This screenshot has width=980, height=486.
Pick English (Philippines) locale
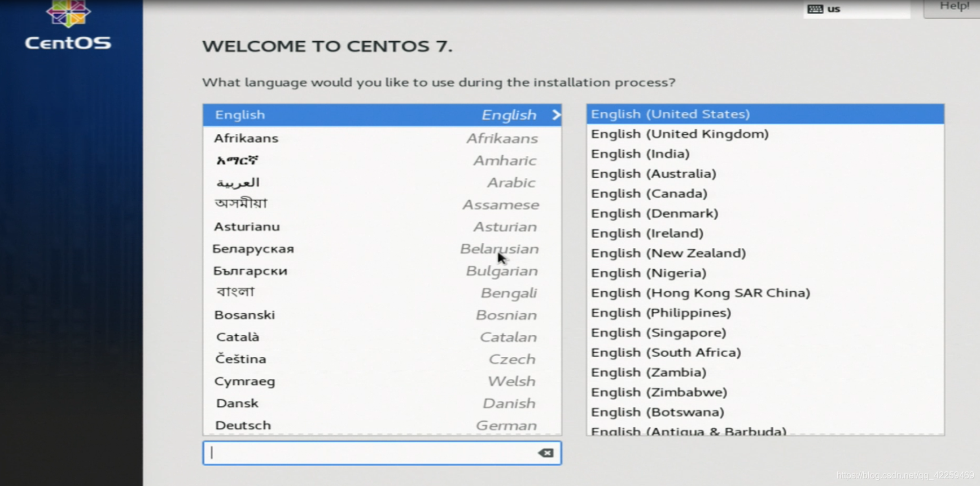765,312
